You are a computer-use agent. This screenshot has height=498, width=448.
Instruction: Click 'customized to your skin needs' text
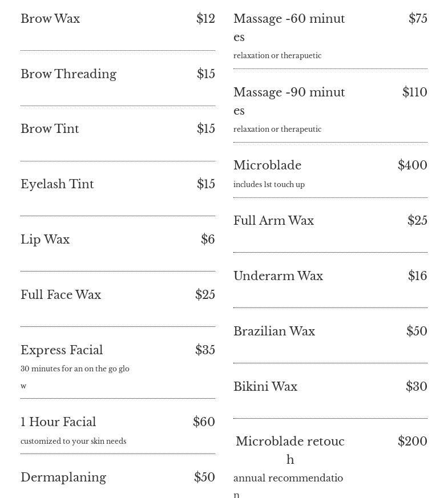click(x=74, y=441)
